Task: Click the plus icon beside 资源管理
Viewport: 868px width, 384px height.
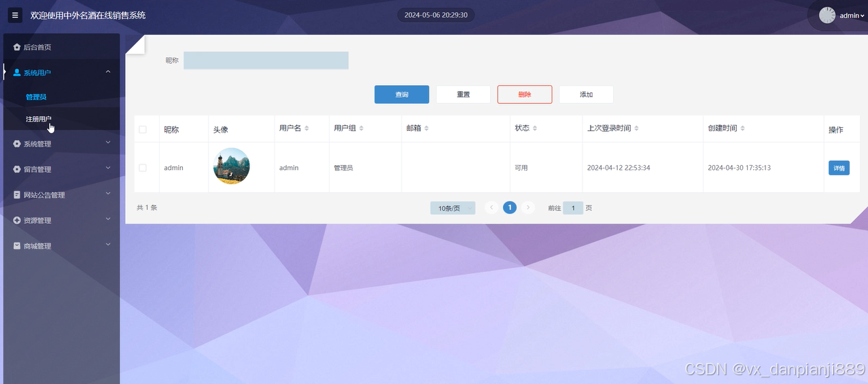Action: 17,220
